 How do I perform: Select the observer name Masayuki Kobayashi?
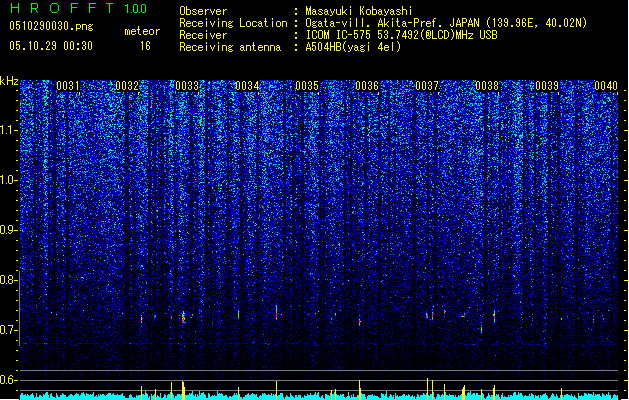(x=359, y=11)
